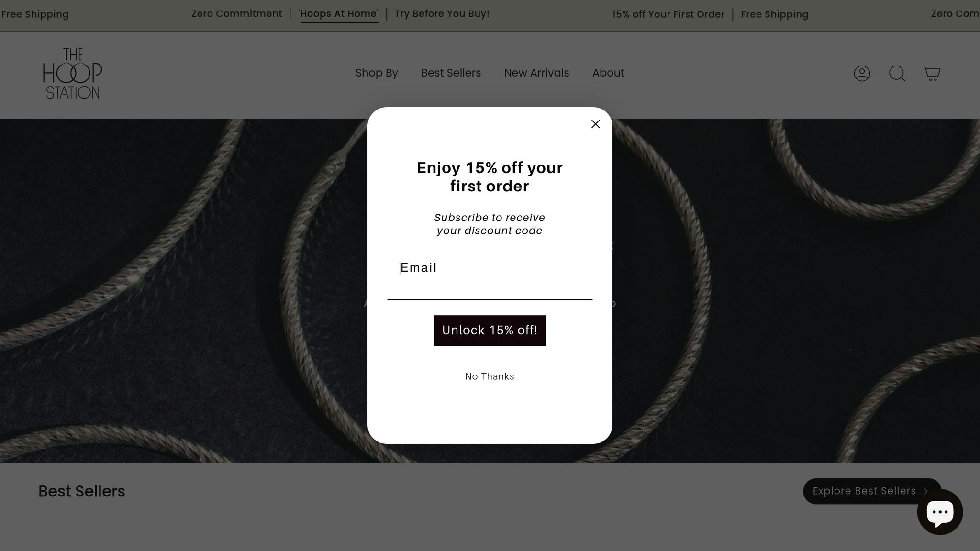Image resolution: width=980 pixels, height=551 pixels.
Task: Click the 15% off Your First Order banner text
Action: [x=668, y=14]
